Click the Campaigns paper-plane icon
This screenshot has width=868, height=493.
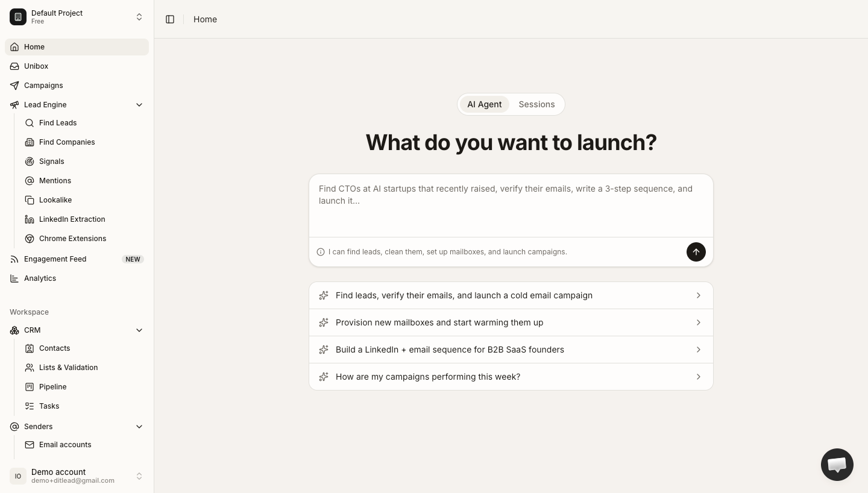coord(14,86)
